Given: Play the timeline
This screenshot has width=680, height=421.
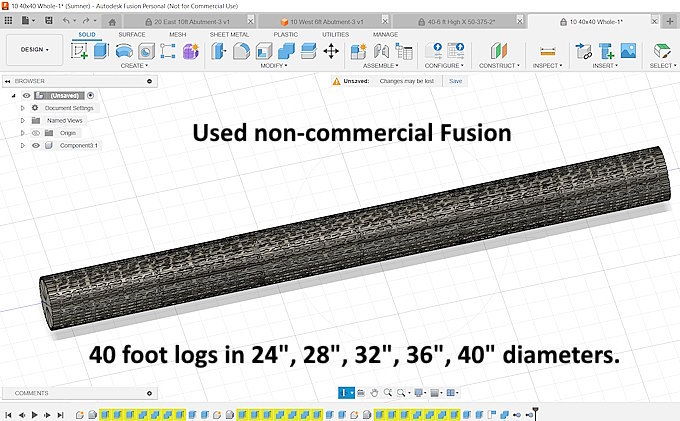Looking at the screenshot, I should 34,415.
